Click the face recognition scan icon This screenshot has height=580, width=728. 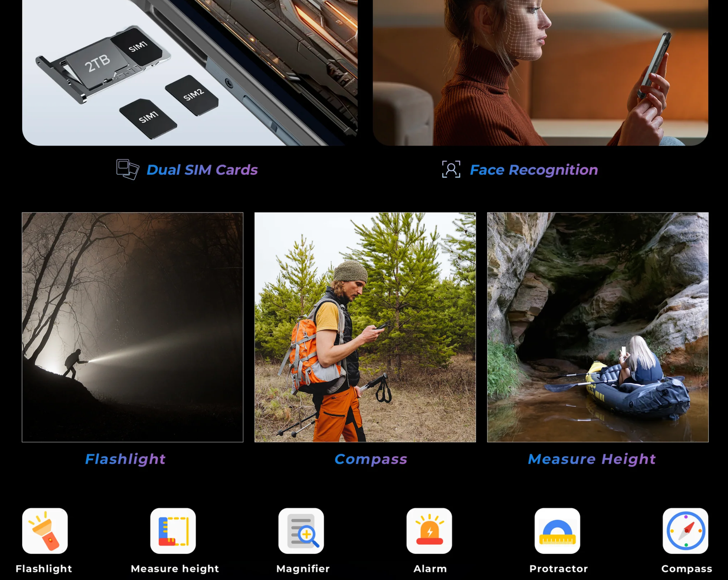[x=451, y=169]
